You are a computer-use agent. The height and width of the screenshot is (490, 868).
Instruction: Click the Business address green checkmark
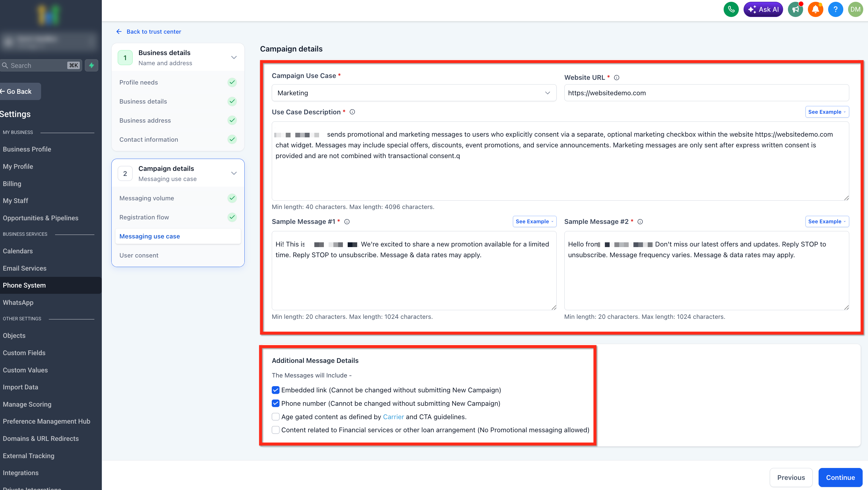232,120
